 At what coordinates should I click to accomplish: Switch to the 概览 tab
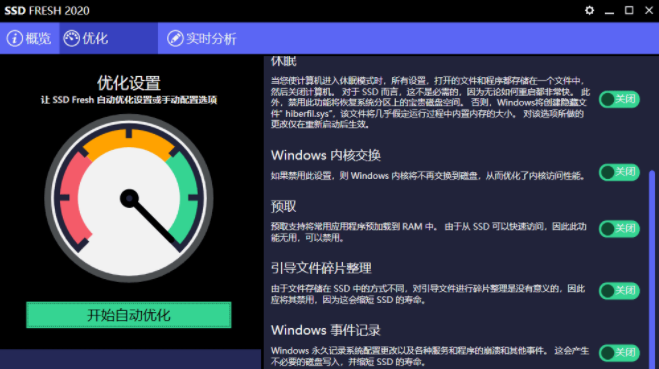point(29,39)
